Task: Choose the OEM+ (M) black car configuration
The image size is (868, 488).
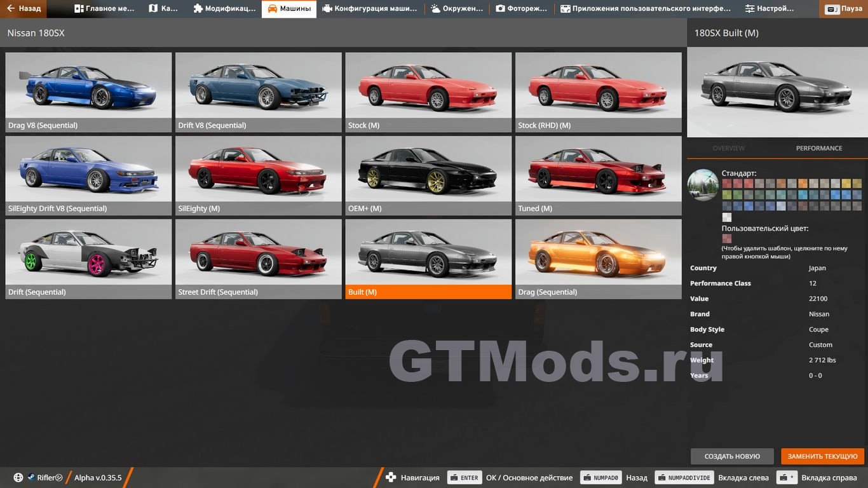Action: (x=428, y=175)
